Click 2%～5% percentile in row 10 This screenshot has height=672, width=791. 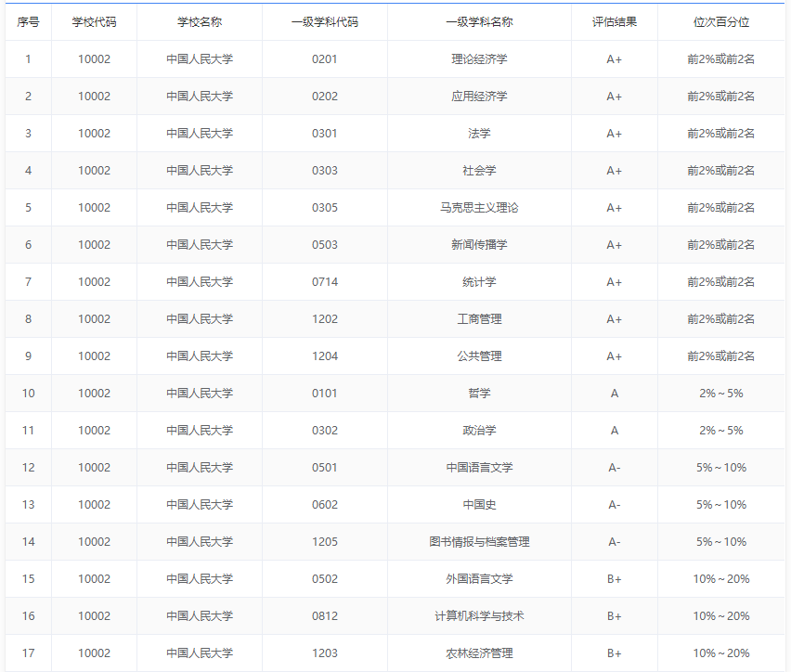click(x=721, y=393)
